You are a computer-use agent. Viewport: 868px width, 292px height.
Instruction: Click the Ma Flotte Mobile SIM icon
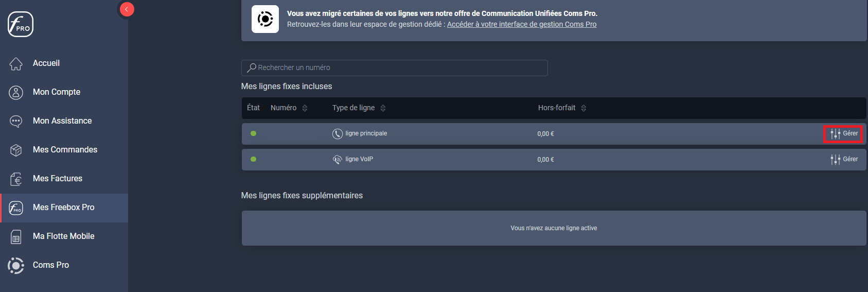click(x=16, y=236)
